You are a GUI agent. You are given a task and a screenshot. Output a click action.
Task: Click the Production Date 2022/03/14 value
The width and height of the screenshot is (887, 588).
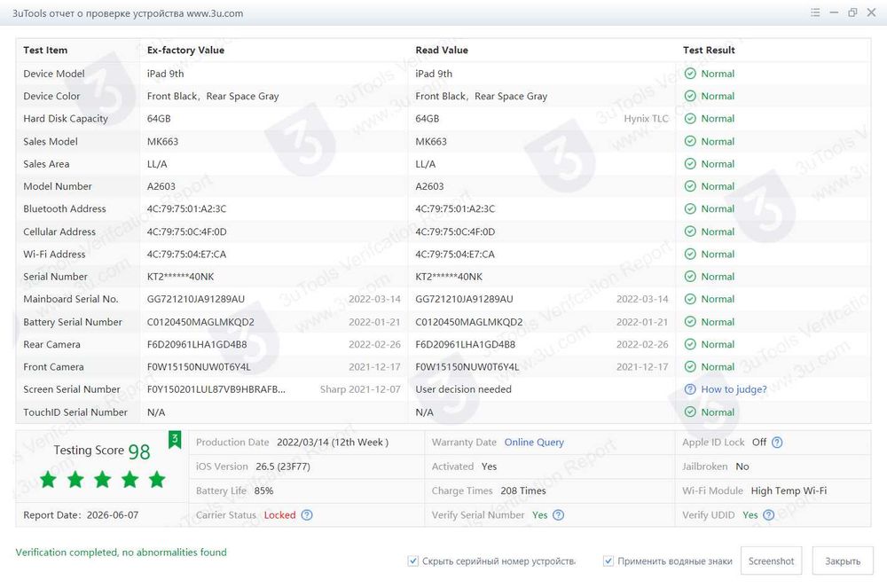point(333,443)
